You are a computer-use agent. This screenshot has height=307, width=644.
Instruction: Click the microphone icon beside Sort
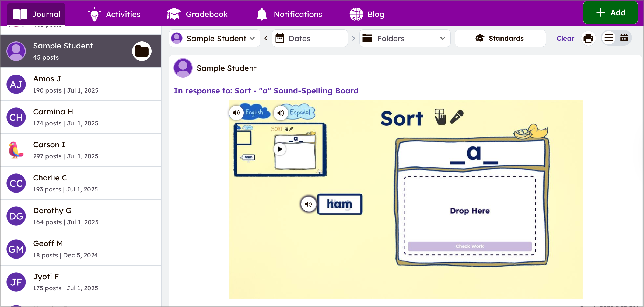point(457,117)
